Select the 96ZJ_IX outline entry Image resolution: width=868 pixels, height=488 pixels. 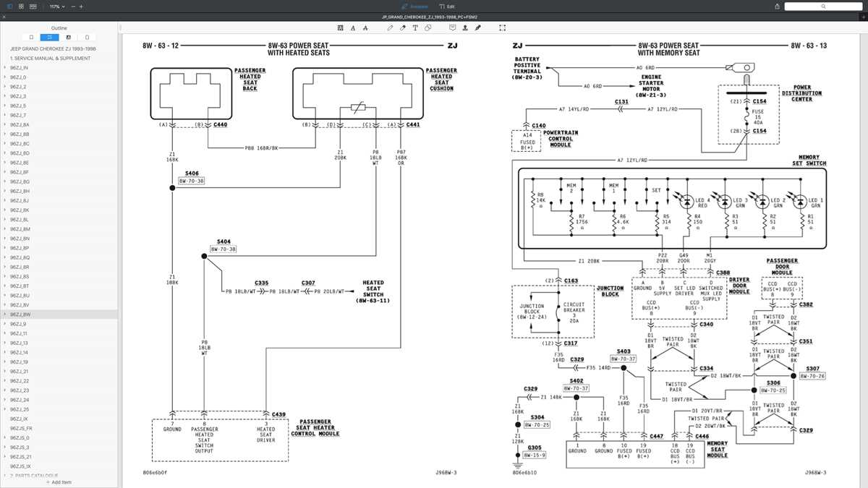coord(20,419)
